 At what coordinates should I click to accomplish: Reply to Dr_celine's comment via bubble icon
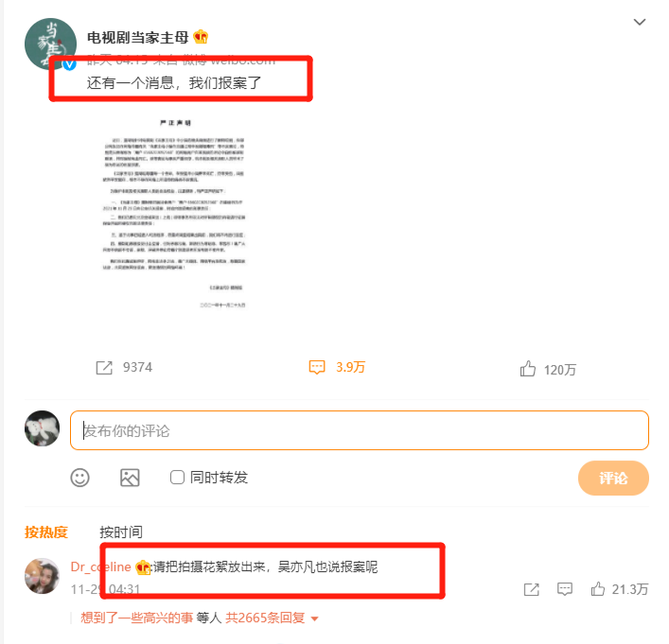pyautogui.click(x=565, y=589)
